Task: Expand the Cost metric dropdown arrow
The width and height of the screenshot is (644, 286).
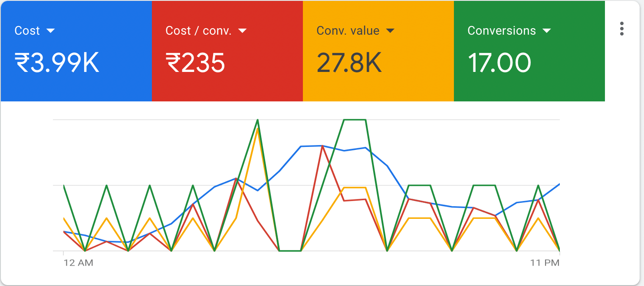Action: point(50,31)
